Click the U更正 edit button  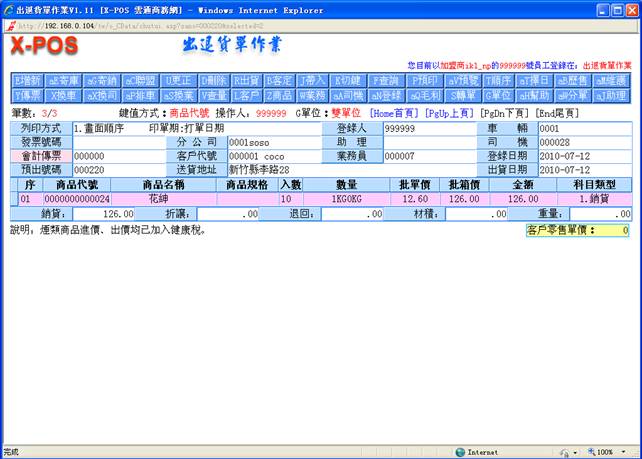[x=179, y=81]
